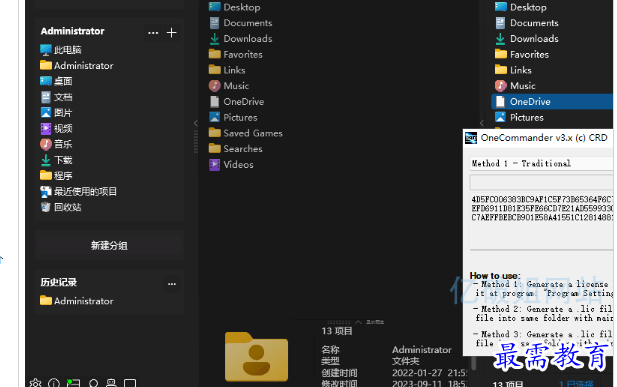This screenshot has width=617, height=387.
Task: Open Pictures in the right pane
Action: tap(519, 117)
